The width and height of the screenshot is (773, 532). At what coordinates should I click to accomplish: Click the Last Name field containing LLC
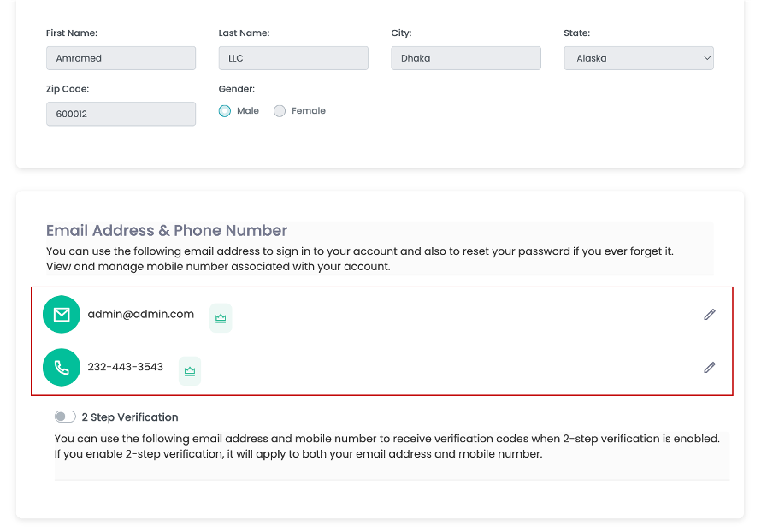coord(293,58)
